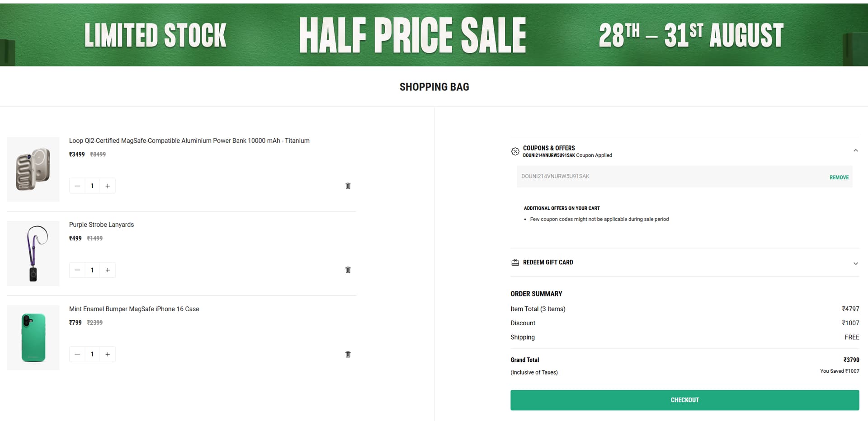Viewport: 868px width, 421px height.
Task: Click the Coupons & Offers badge icon
Action: coord(515,151)
